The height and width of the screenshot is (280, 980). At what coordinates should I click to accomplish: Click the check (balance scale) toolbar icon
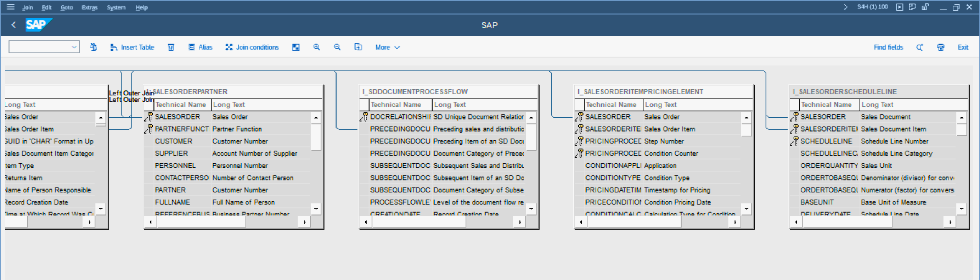pos(93,47)
